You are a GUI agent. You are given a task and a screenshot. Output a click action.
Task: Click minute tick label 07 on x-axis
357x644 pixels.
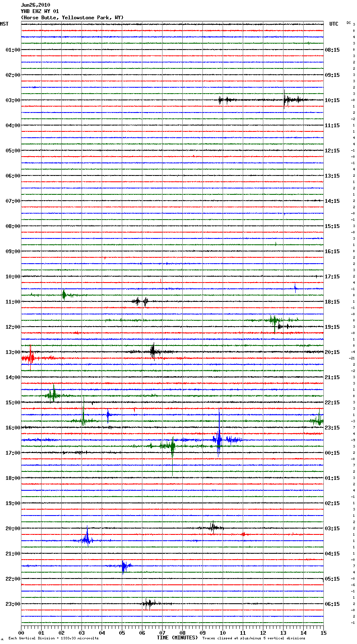point(162,633)
